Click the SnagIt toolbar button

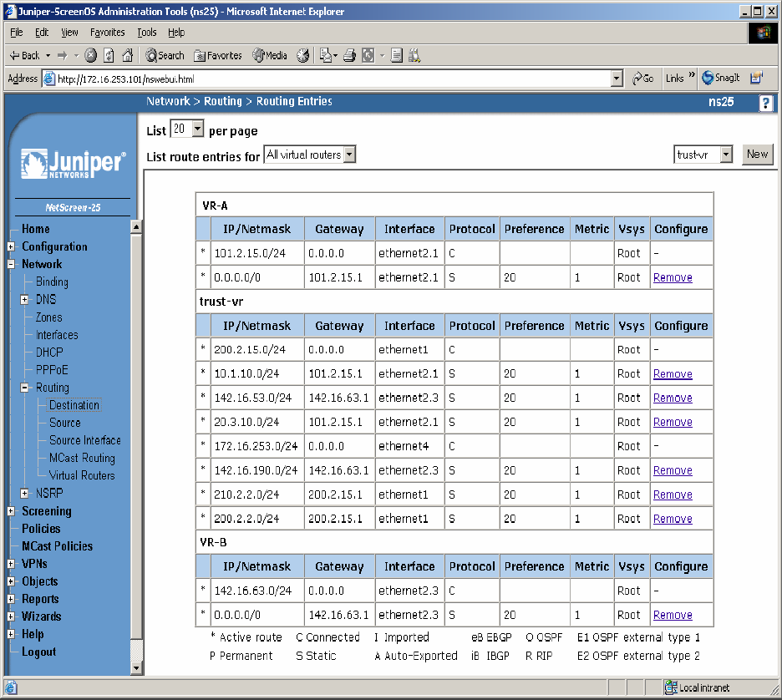click(x=721, y=78)
